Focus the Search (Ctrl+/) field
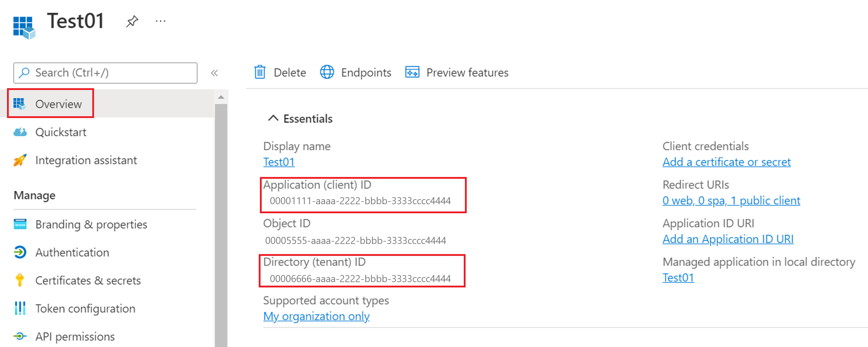The height and width of the screenshot is (347, 868). [105, 73]
